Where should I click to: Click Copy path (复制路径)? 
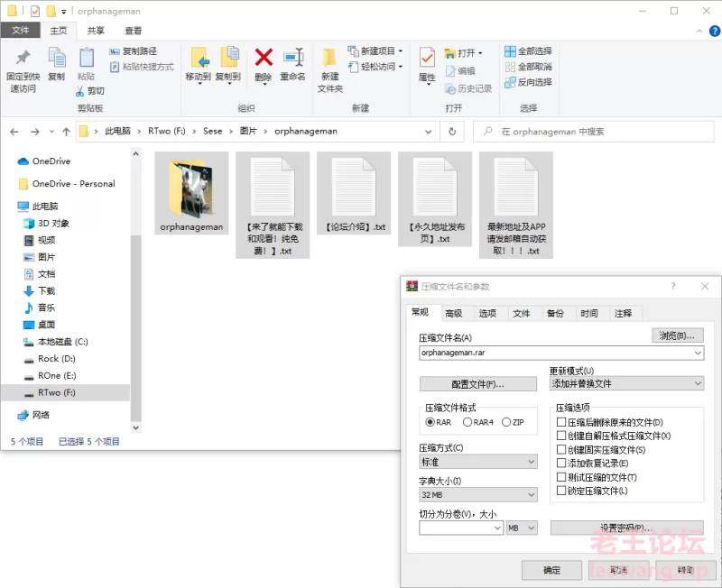[133, 51]
